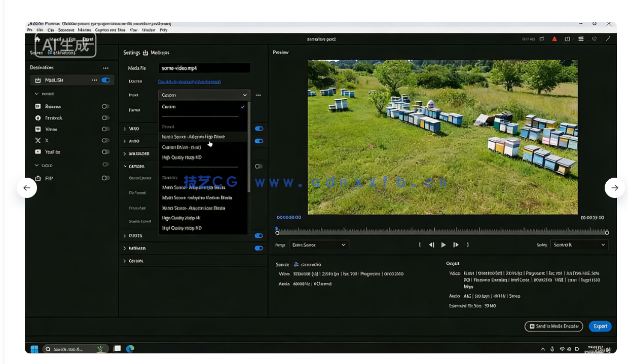The height and width of the screenshot is (364, 628).
Task: Click the Export button
Action: 600,326
